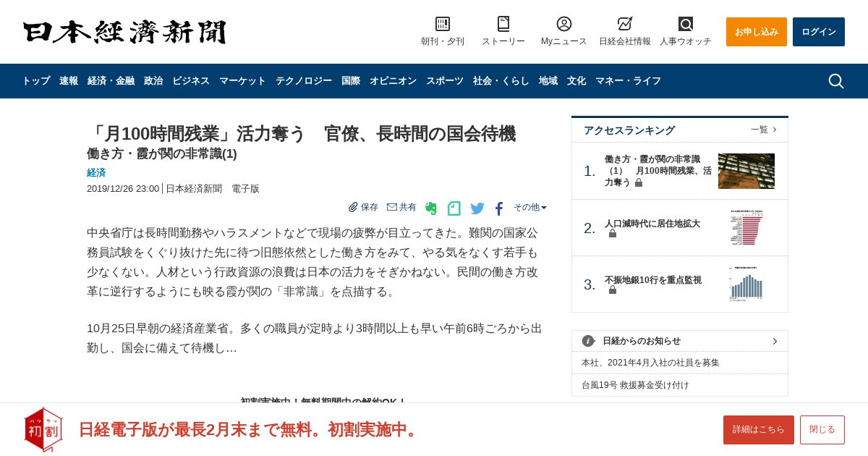Viewport: 868px width, 456px height.
Task: Click the 保存 paperclip icon
Action: tap(353, 207)
